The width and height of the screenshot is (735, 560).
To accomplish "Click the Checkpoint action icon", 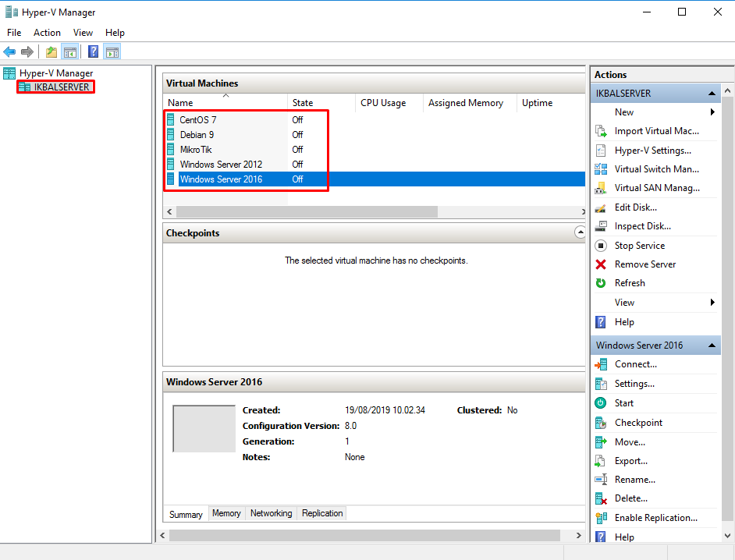I will (601, 423).
